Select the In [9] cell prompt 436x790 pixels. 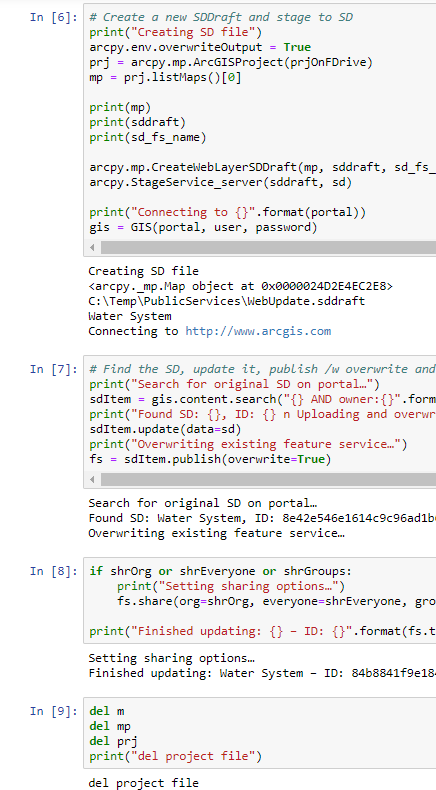[x=53, y=711]
